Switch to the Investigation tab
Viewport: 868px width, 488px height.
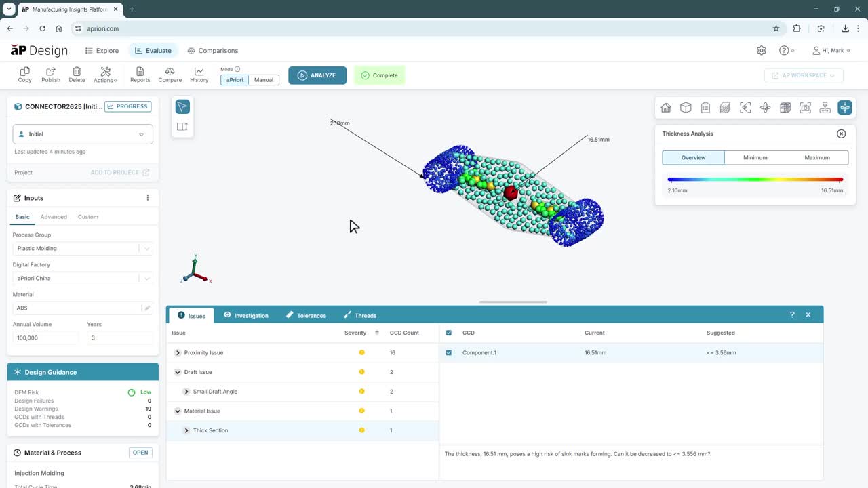tap(246, 315)
